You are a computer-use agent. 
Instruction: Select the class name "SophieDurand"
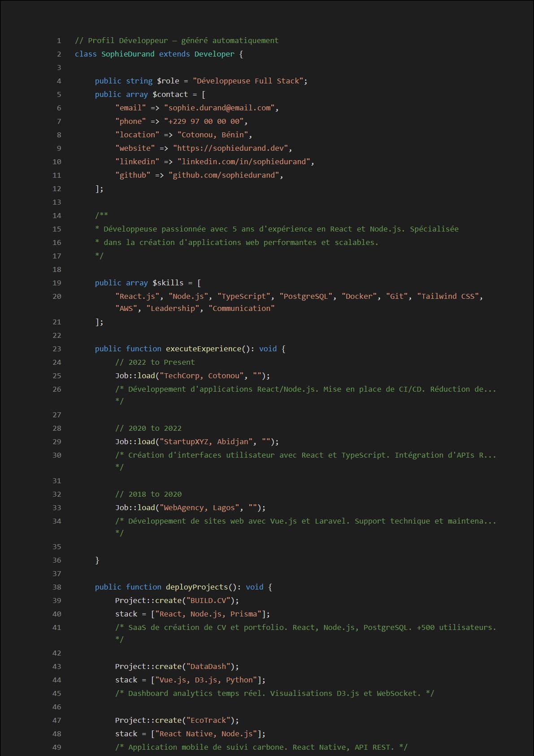(128, 54)
